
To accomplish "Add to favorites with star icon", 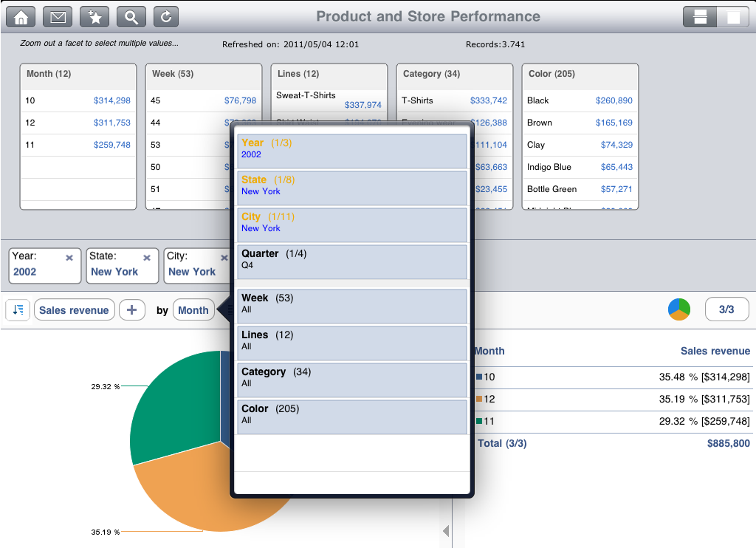I will [x=94, y=16].
